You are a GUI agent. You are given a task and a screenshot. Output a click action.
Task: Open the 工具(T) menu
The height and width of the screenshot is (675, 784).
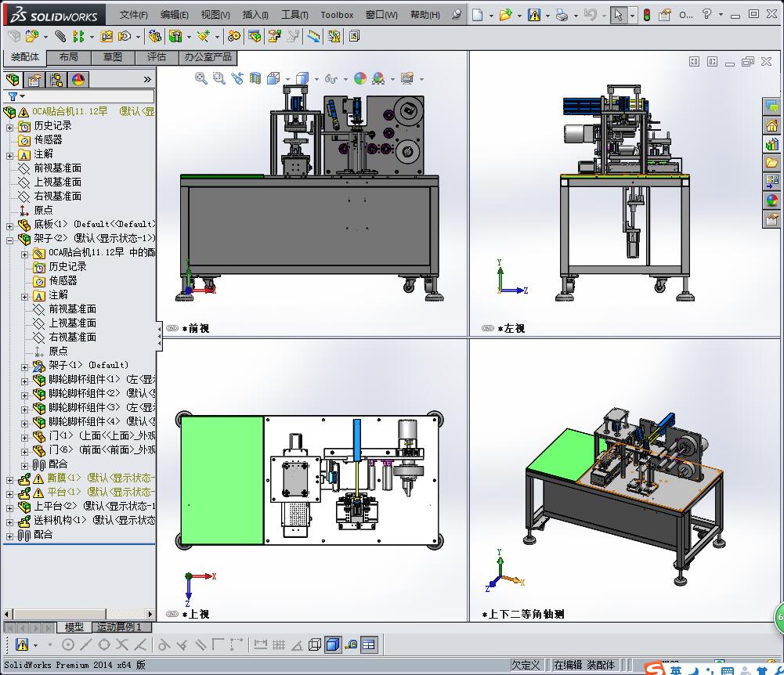(294, 15)
